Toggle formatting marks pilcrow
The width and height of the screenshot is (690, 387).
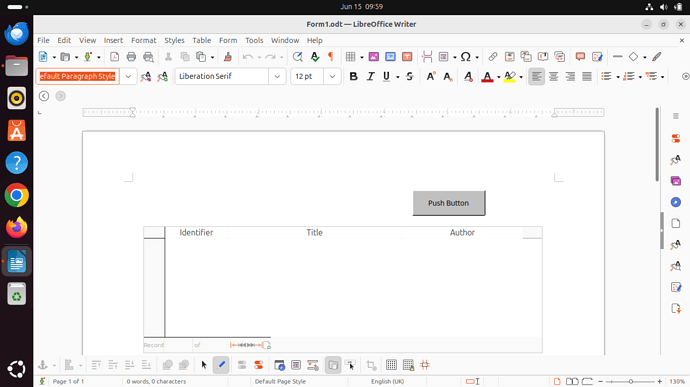[331, 57]
